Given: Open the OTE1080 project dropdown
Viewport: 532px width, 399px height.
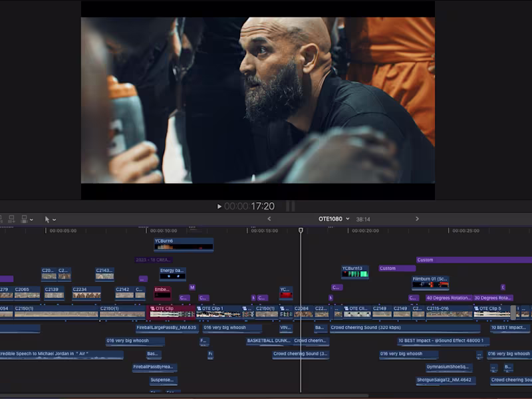Looking at the screenshot, I should [334, 219].
